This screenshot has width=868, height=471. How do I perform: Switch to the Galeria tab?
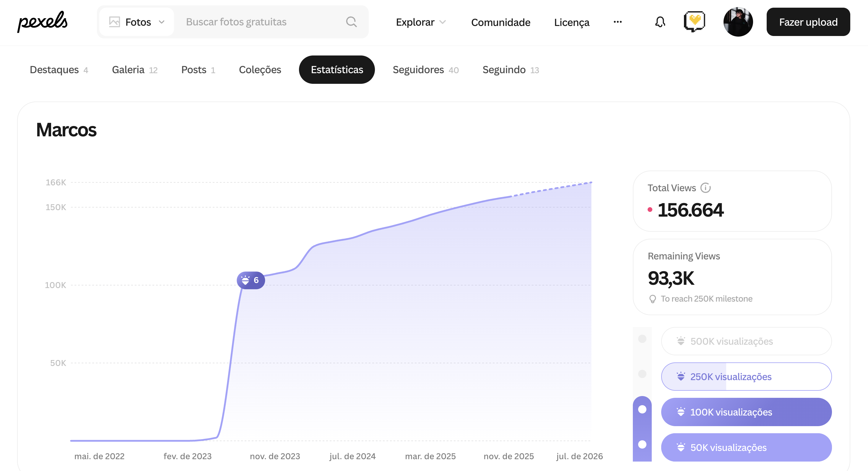click(x=134, y=70)
